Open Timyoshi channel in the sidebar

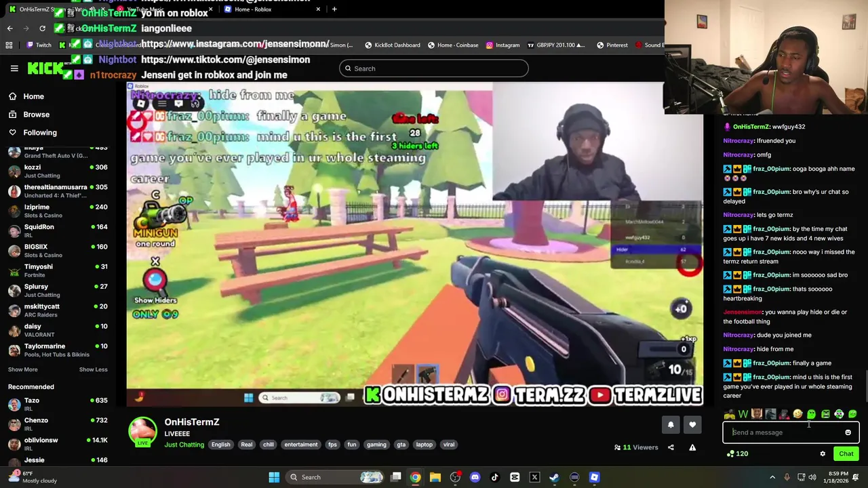tap(57, 270)
